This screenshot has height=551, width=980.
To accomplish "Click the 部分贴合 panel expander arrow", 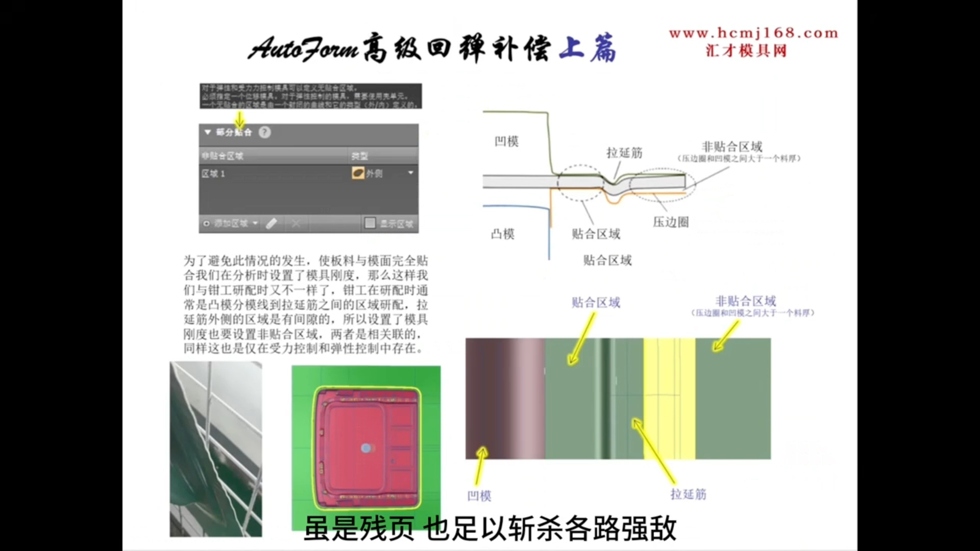I will tap(208, 132).
